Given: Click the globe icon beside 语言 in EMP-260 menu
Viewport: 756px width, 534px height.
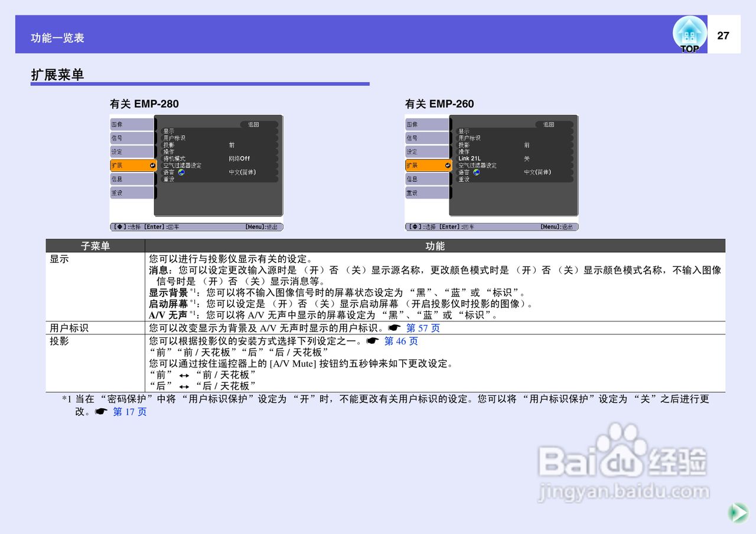Looking at the screenshot, I should 476,172.
